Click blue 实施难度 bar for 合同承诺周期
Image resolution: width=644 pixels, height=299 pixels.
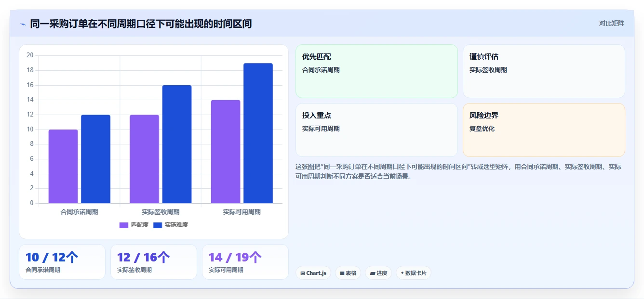pyautogui.click(x=95, y=159)
